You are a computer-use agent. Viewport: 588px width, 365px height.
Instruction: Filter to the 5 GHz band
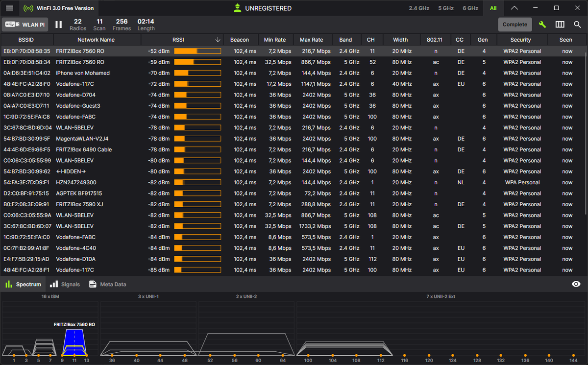click(x=446, y=8)
